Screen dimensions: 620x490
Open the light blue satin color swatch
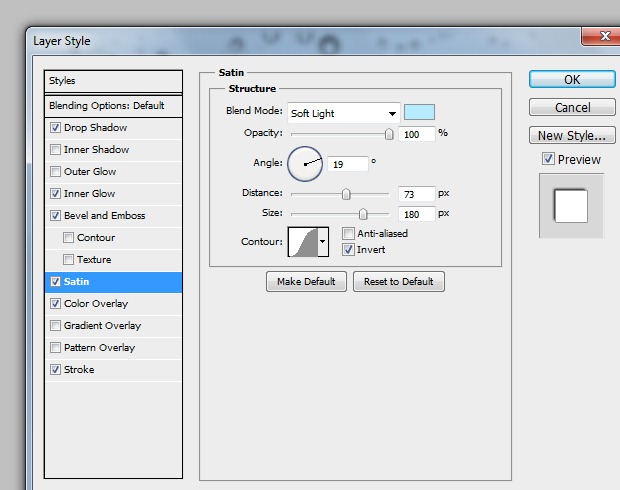420,112
